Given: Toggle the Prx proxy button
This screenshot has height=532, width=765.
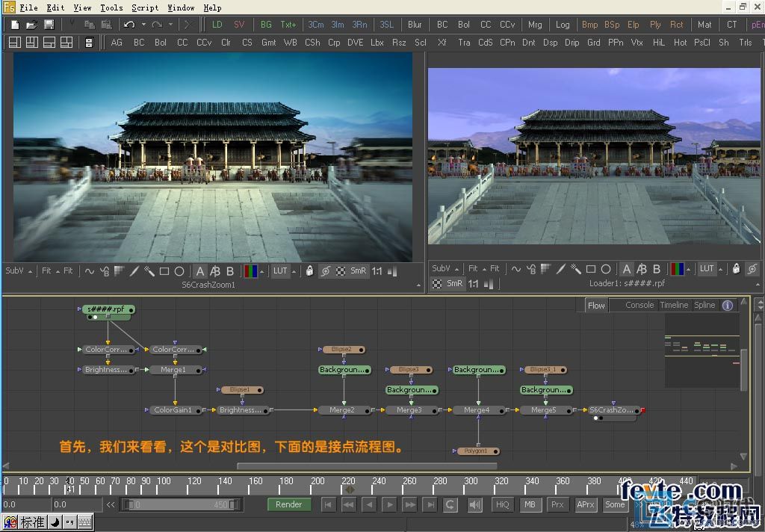Looking at the screenshot, I should (557, 504).
